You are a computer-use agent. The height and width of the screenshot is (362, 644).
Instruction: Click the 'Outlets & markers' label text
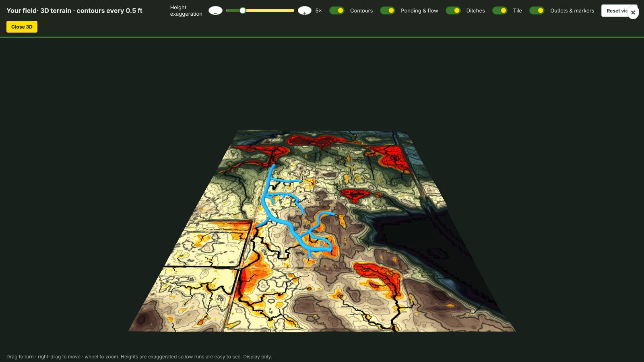click(x=572, y=11)
